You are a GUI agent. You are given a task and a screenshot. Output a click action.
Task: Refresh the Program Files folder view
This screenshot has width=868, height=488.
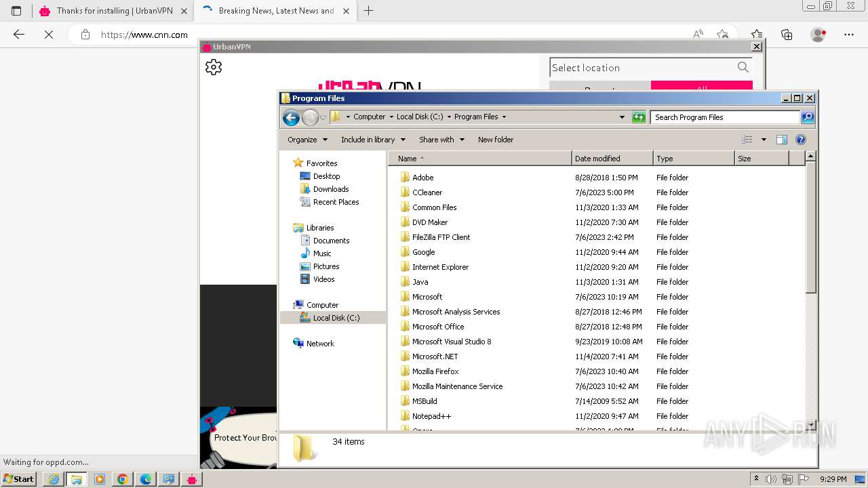pyautogui.click(x=639, y=117)
